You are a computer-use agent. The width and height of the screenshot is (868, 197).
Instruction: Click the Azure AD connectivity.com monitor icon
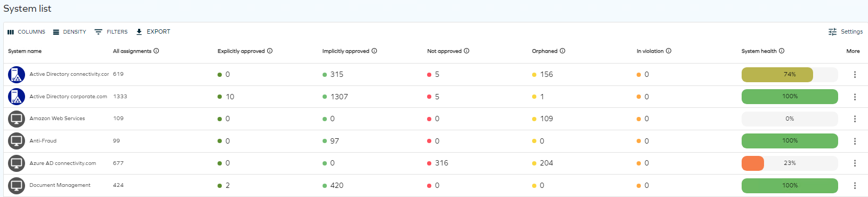click(17, 163)
